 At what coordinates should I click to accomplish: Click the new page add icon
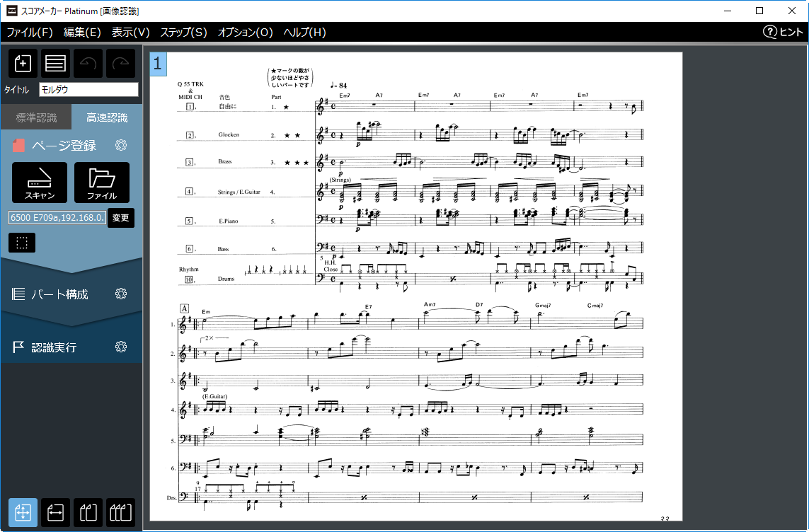(x=23, y=64)
